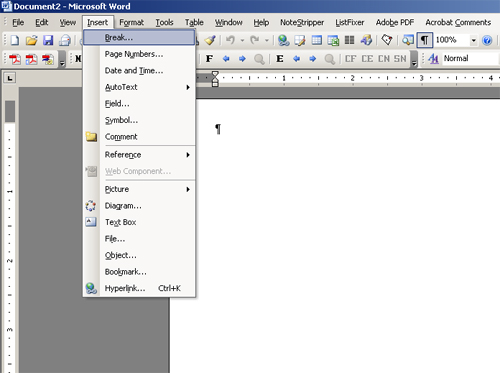Open the Table menu
The image size is (500, 373).
click(x=194, y=22)
